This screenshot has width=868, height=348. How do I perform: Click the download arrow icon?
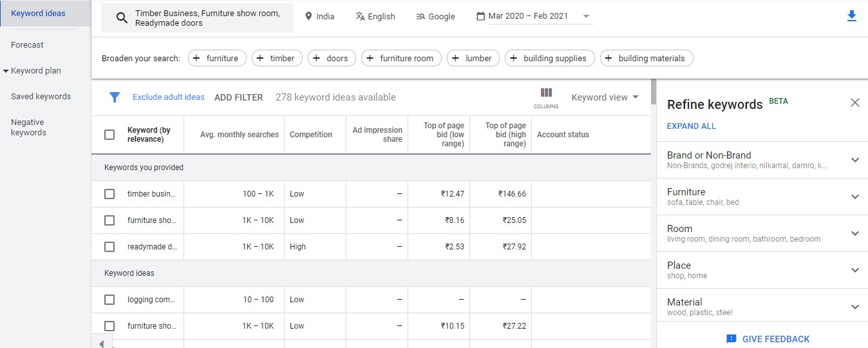click(852, 16)
